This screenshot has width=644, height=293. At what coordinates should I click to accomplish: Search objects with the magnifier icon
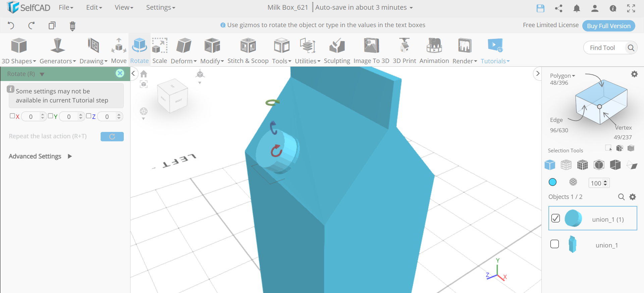621,197
